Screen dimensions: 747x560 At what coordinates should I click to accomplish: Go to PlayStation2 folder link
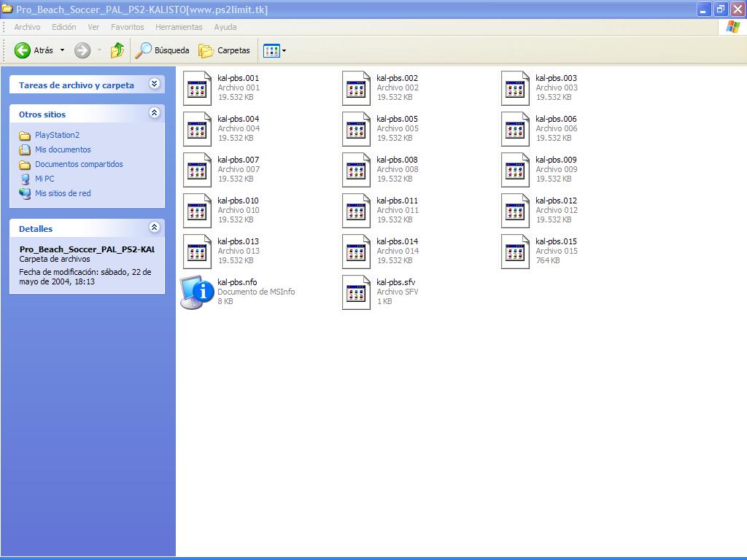tap(57, 135)
